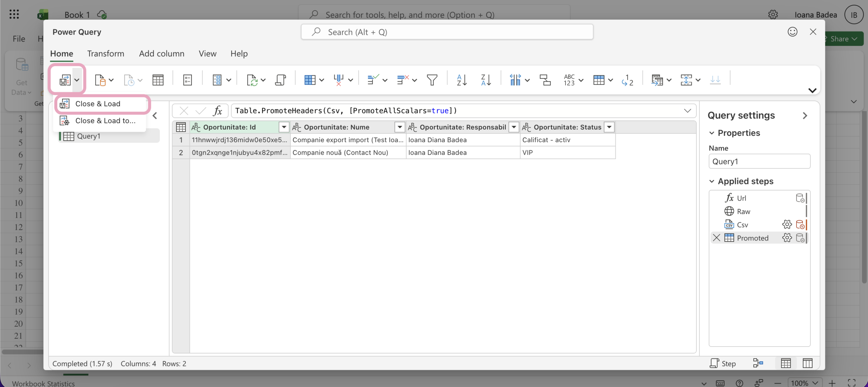Open the Csv step settings gear
Viewport: 868px width, 387px height.
click(787, 225)
